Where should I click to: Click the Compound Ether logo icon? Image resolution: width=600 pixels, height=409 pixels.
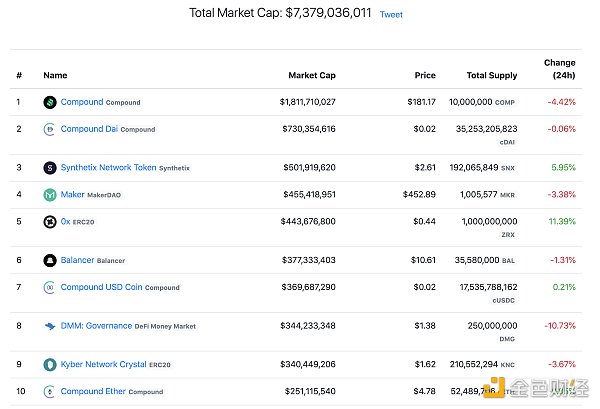pyautogui.click(x=50, y=392)
